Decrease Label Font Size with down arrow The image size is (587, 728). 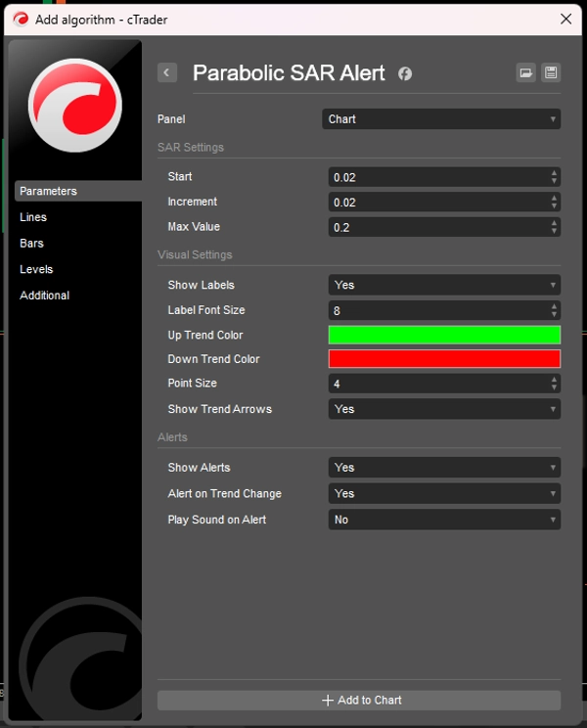click(x=554, y=314)
